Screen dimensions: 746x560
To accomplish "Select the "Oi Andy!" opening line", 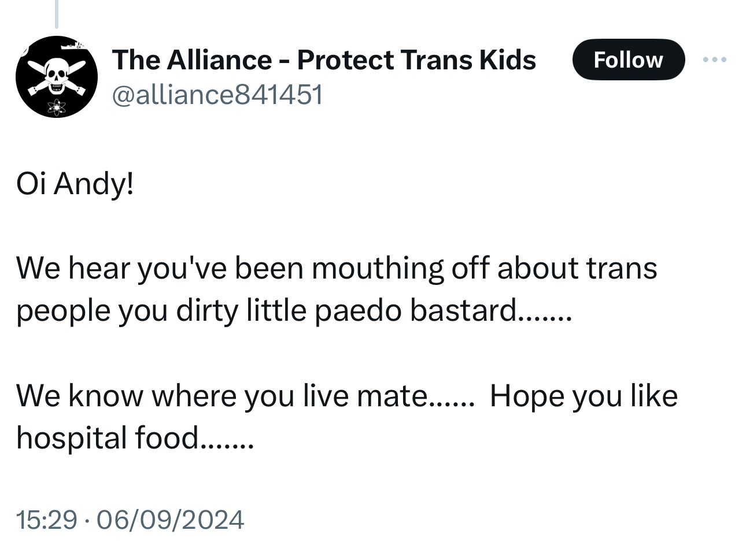I will 75,184.
